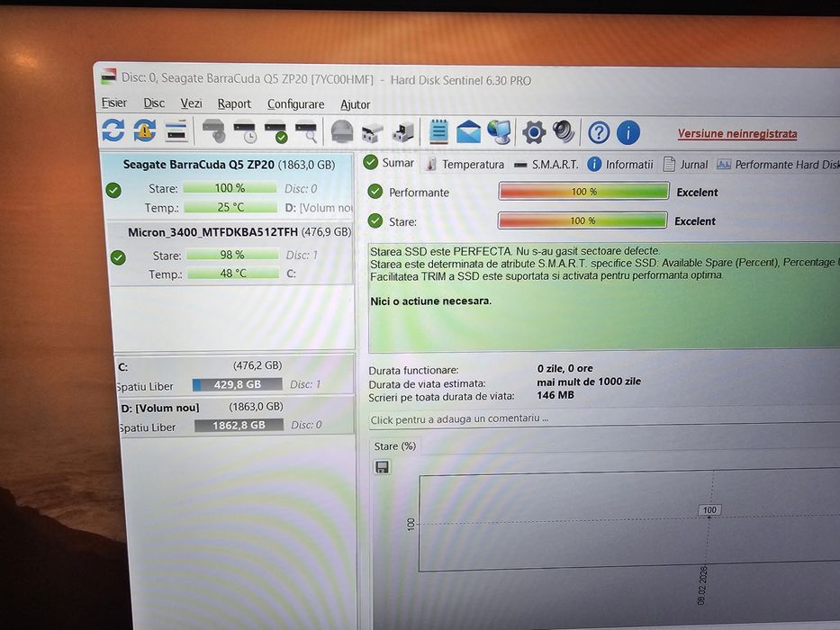Switch to the Performante Hard Disk tab

pos(778,165)
